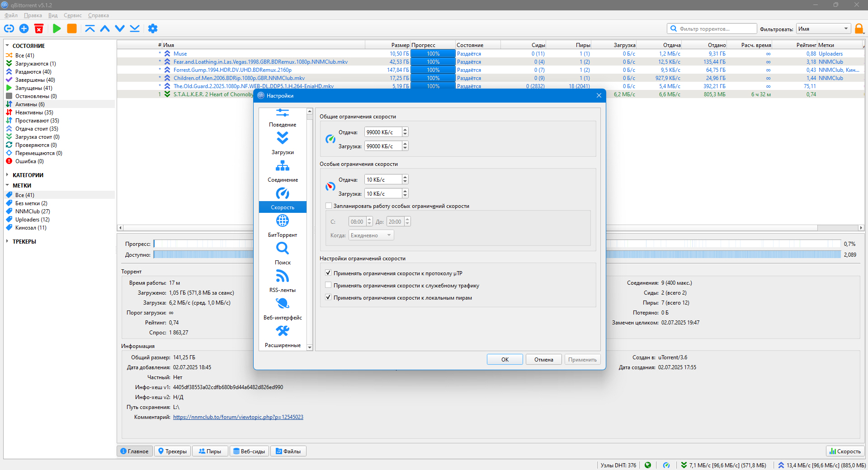Collapse the СОСТОЯНИЕ sidebar section
868x470 pixels.
(7, 46)
